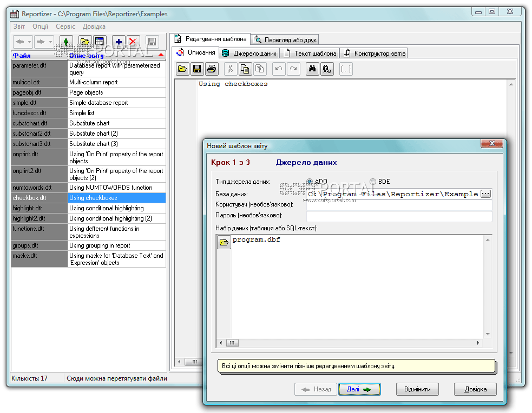Open Довідка help button in wizard
This screenshot has width=532, height=413.
(x=475, y=389)
